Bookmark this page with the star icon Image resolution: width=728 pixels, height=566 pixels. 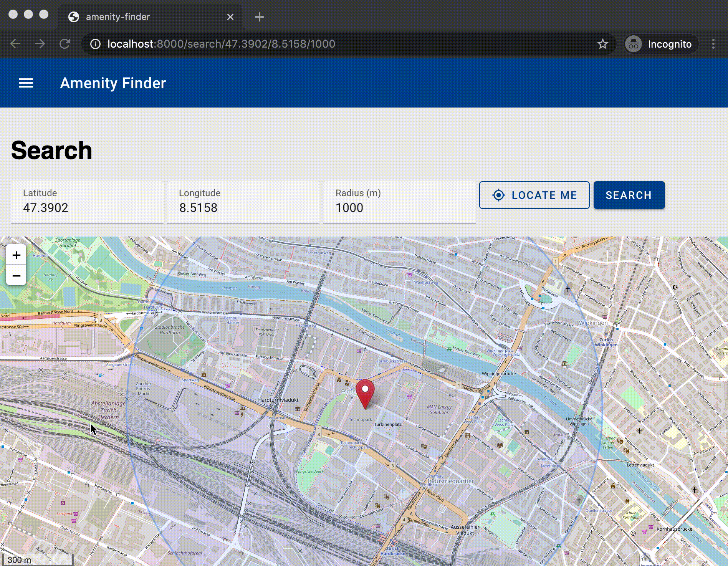602,44
